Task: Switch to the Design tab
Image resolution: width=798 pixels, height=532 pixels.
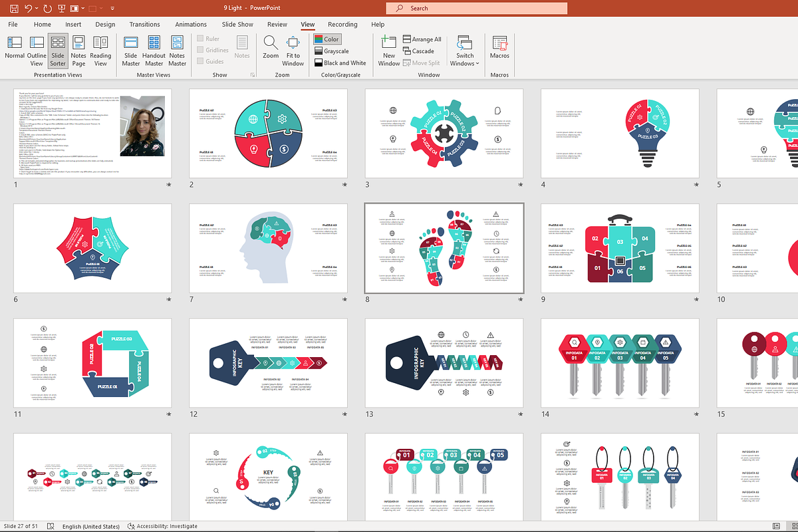Action: (x=105, y=25)
